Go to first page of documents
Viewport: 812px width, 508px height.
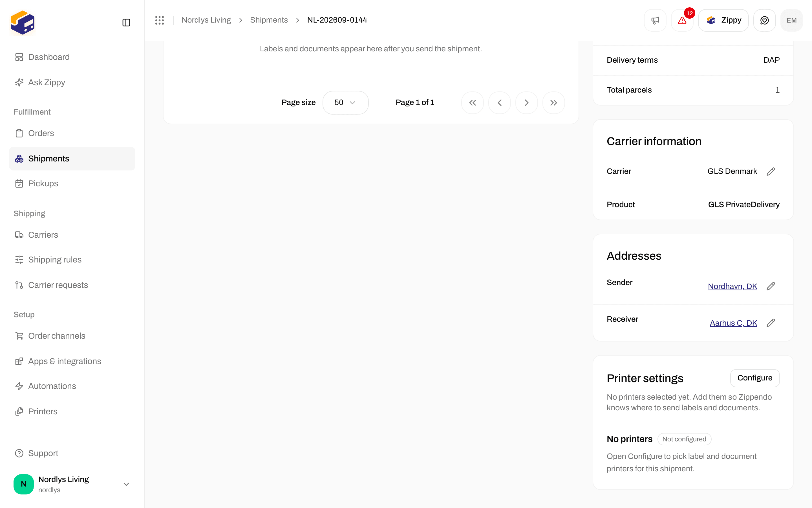pos(473,103)
